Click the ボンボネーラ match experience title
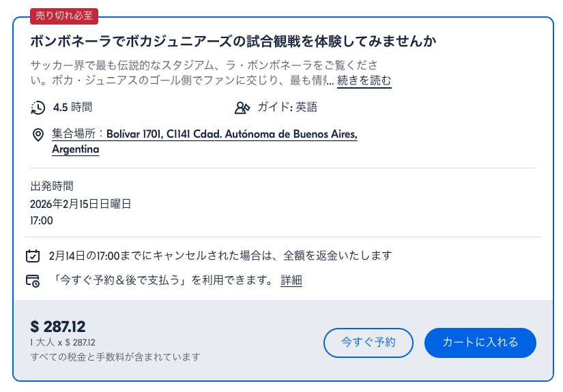563x392 pixels. tap(233, 41)
